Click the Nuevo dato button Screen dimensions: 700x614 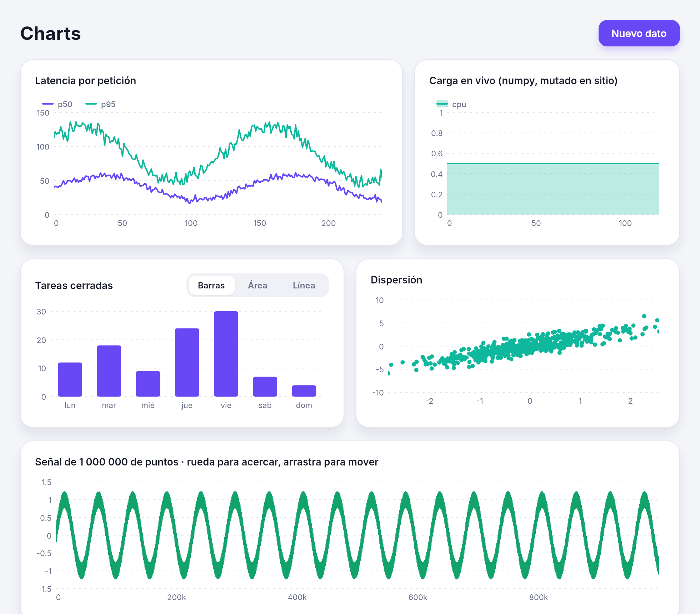tap(639, 33)
